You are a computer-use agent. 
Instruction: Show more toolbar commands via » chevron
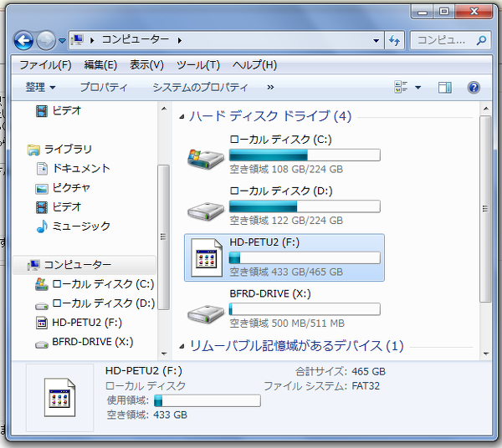pyautogui.click(x=270, y=87)
